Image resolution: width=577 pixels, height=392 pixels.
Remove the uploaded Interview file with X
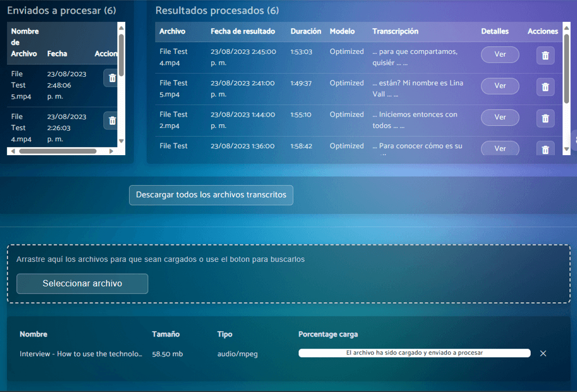click(x=543, y=353)
